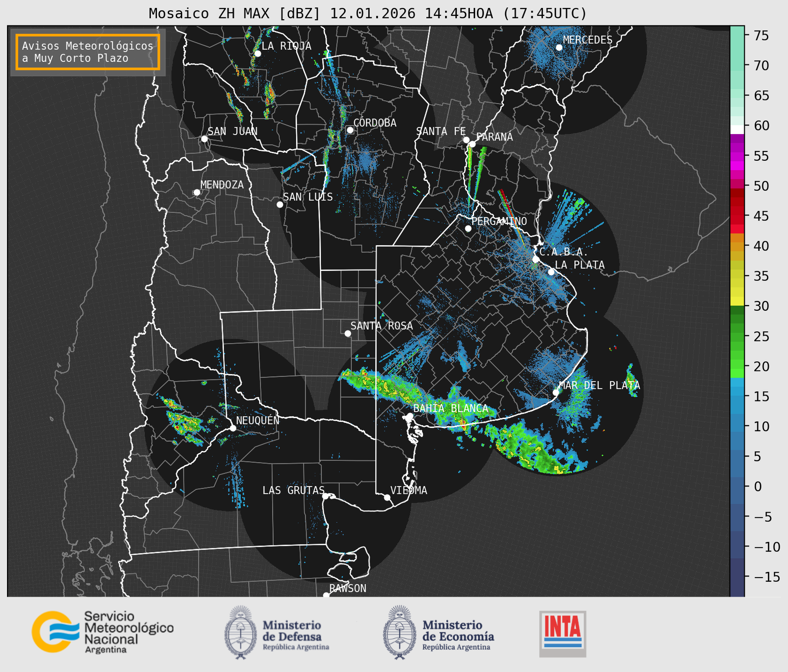Click the mint 70 dBZ band on color scale

(737, 65)
